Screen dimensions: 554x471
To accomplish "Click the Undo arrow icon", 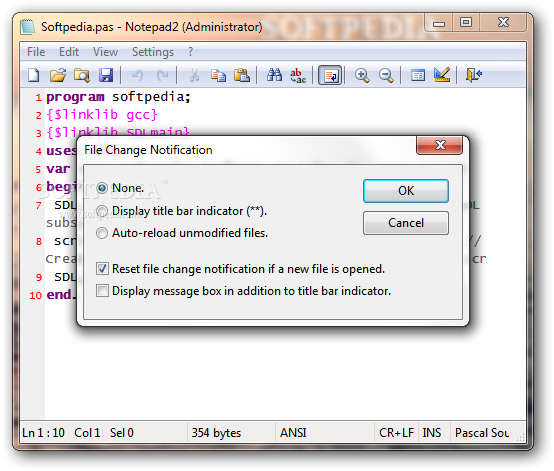I will click(137, 75).
